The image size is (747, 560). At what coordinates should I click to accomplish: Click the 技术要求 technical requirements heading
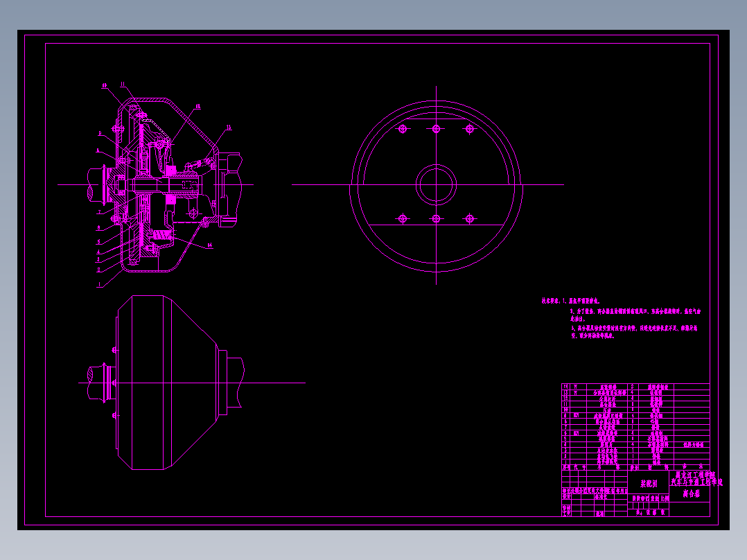550,301
